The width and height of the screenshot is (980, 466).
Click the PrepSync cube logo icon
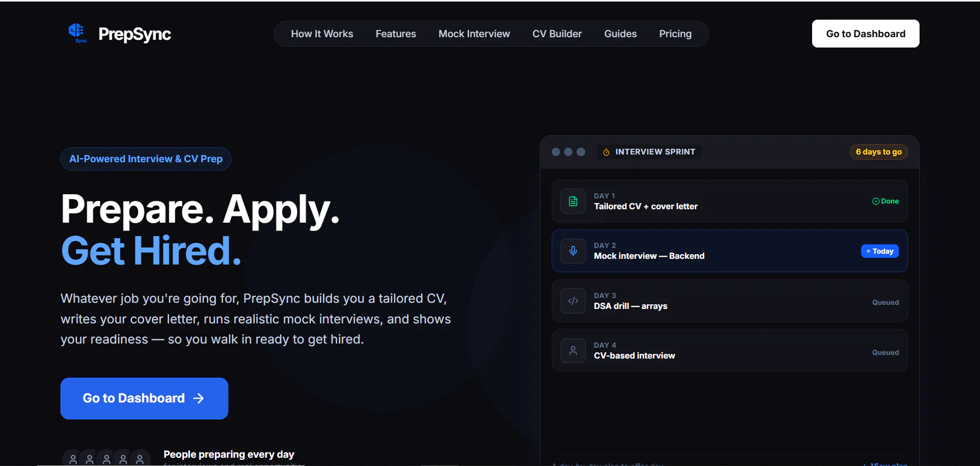point(76,33)
